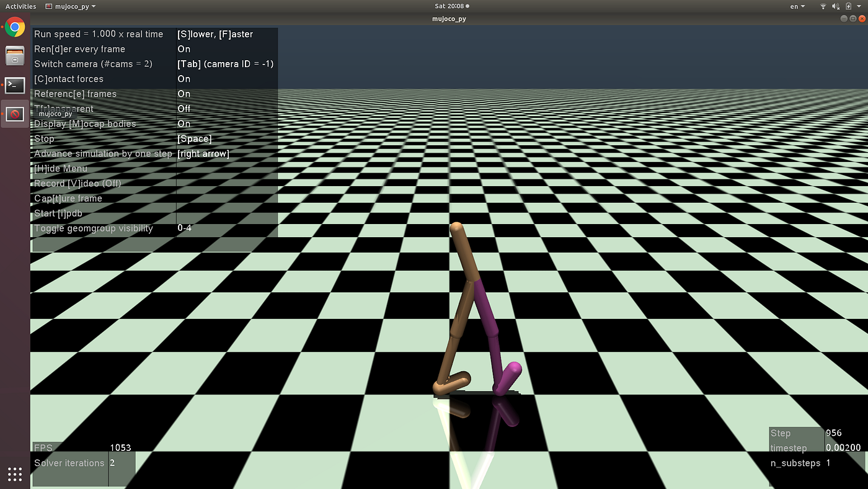Click the 'Stop' label
Image resolution: width=868 pixels, height=489 pixels.
[x=44, y=138]
